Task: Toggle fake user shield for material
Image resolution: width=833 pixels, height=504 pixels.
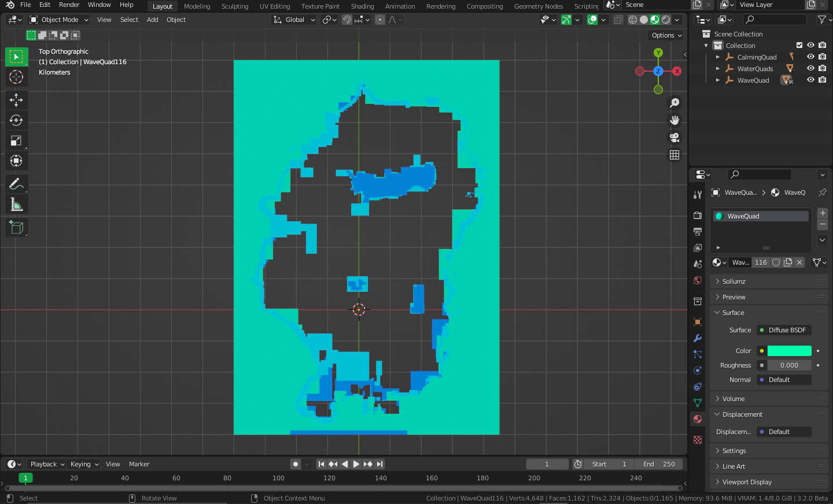Action: pos(776,262)
